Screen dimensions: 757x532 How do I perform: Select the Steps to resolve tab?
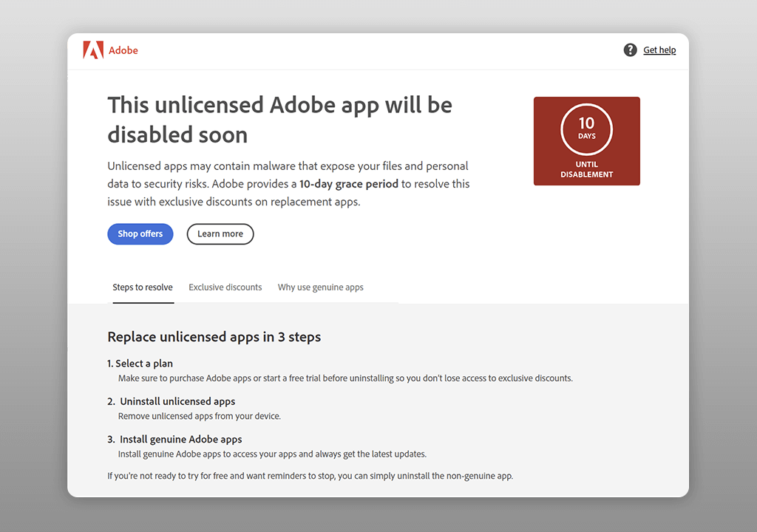click(143, 287)
